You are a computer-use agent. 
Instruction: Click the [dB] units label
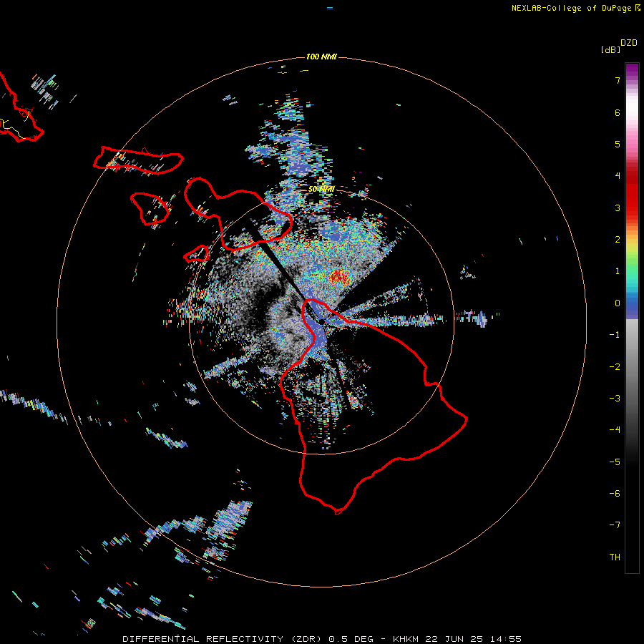(610, 50)
